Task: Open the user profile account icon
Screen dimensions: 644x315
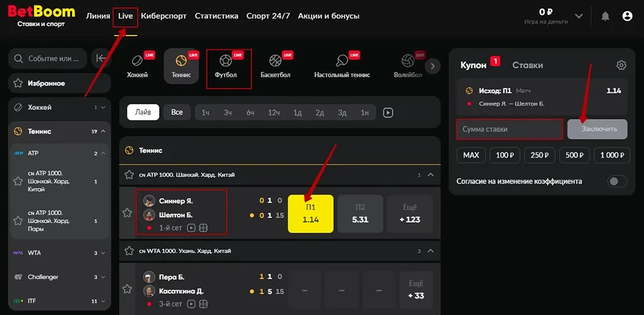Action: 627,16
